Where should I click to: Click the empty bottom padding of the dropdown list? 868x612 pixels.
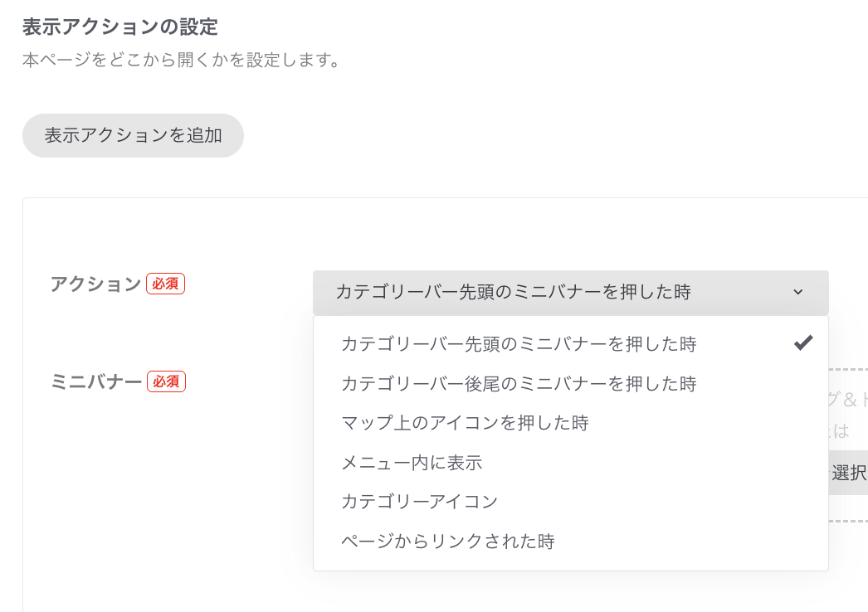[570, 564]
